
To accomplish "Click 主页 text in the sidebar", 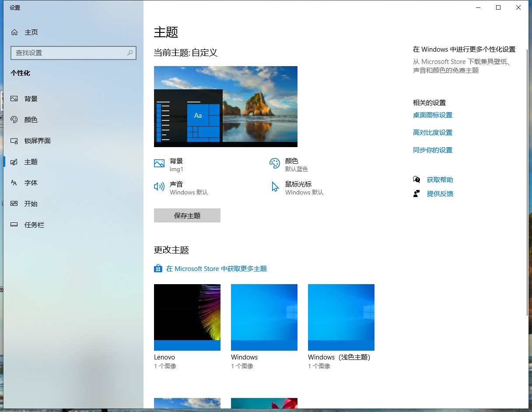I will (31, 32).
